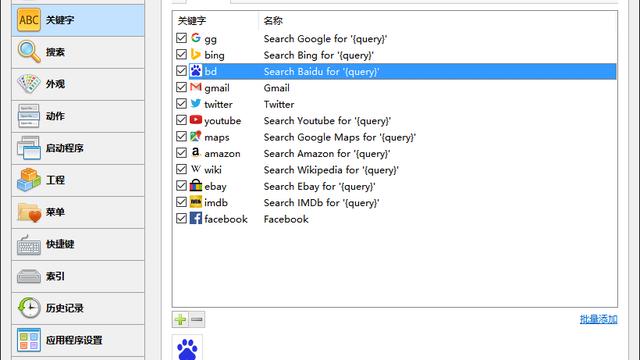Click the Baidu paw icon preview
This screenshot has height=360, width=640.
point(187,348)
